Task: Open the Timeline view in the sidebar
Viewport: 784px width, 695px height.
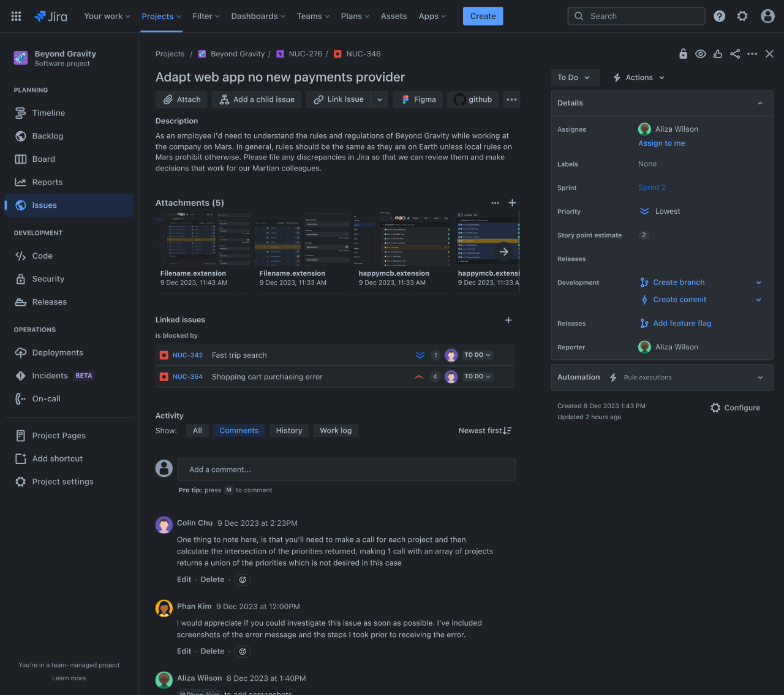Action: 47,113
